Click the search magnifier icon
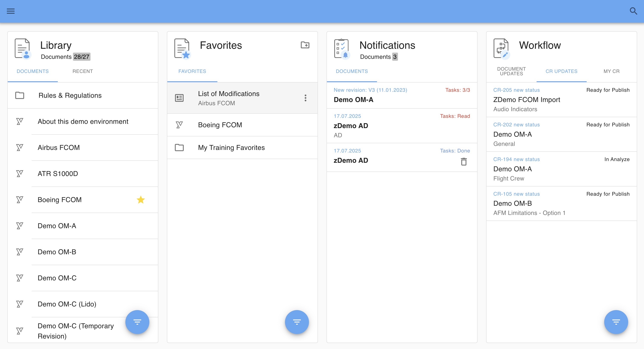Image resolution: width=644 pixels, height=349 pixels. pos(633,11)
